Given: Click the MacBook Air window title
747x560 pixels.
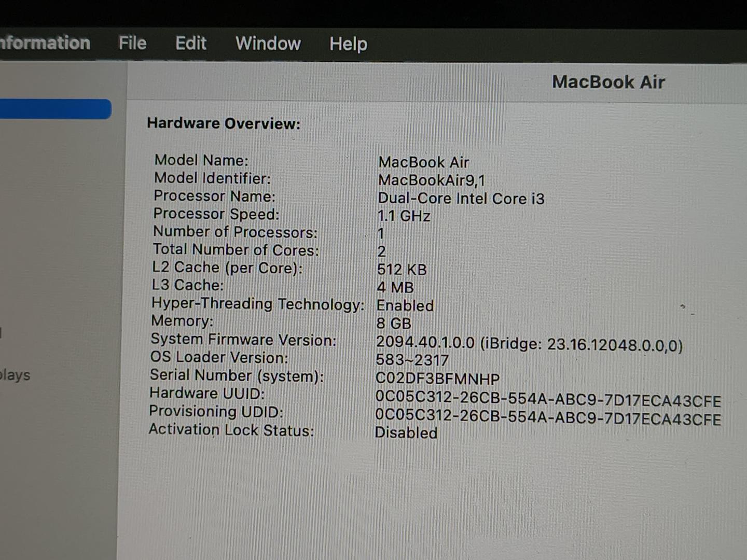Looking at the screenshot, I should 608,82.
